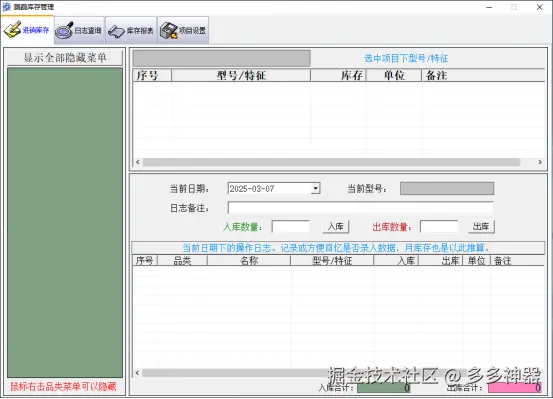Click the upper table 单位 column header
This screenshot has height=399, width=553.
[394, 75]
